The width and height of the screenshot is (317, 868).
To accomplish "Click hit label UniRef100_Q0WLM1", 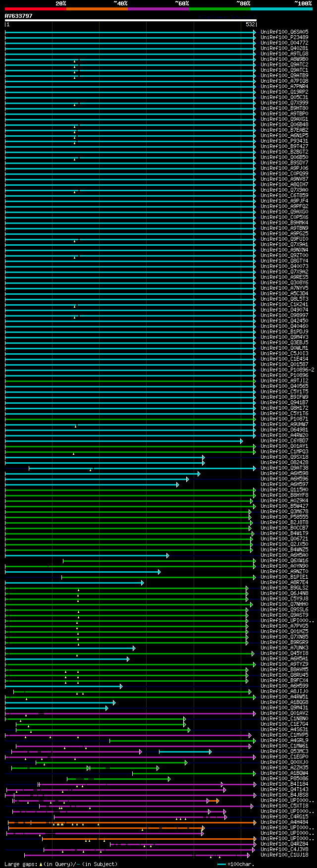I will [x=284, y=348].
